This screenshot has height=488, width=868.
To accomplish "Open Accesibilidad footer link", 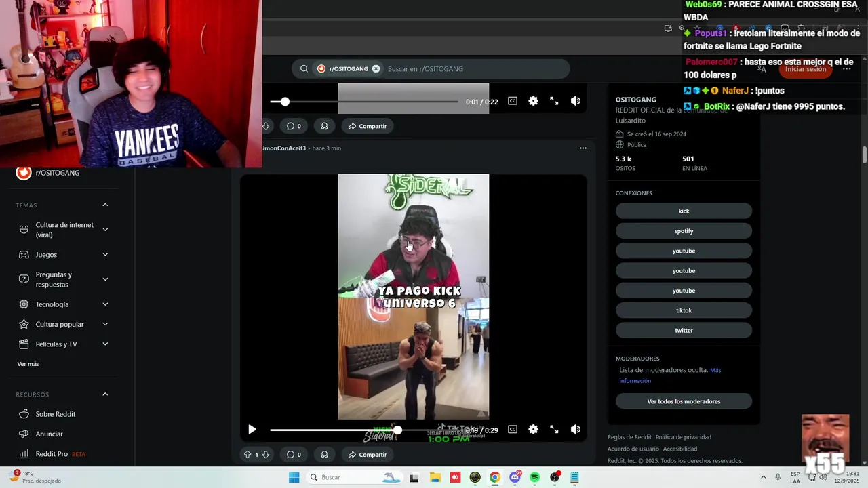I will pyautogui.click(x=680, y=449).
